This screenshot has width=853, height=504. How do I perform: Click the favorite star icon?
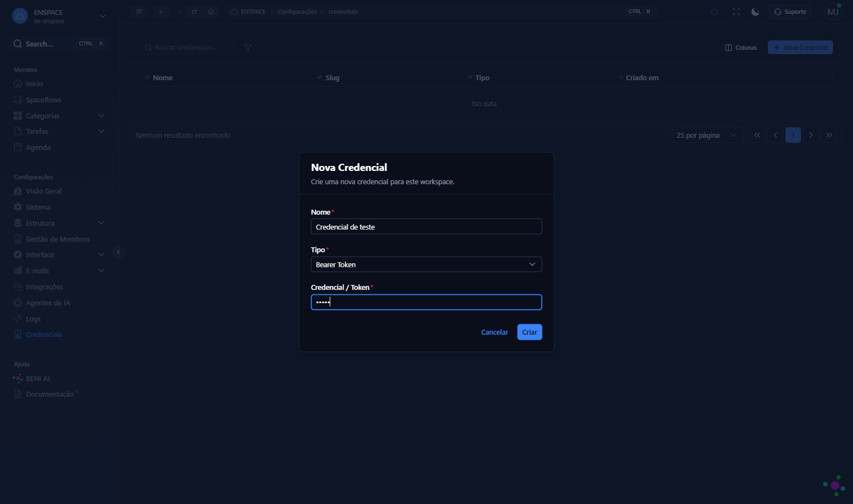point(714,12)
